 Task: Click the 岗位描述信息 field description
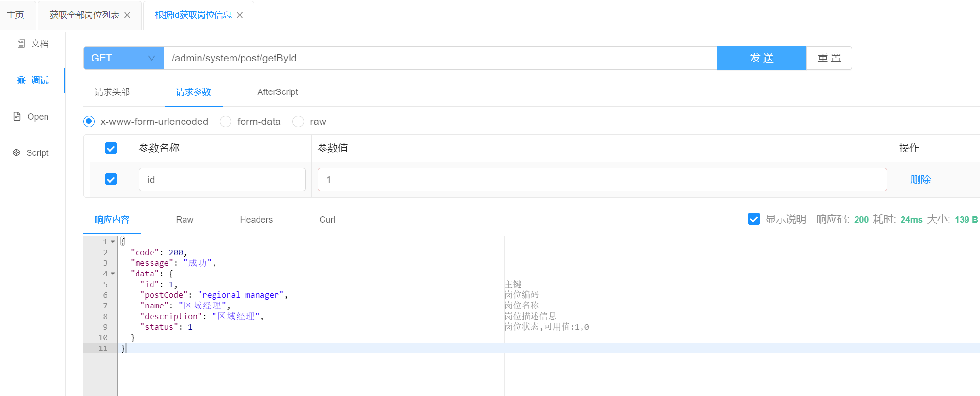(530, 316)
